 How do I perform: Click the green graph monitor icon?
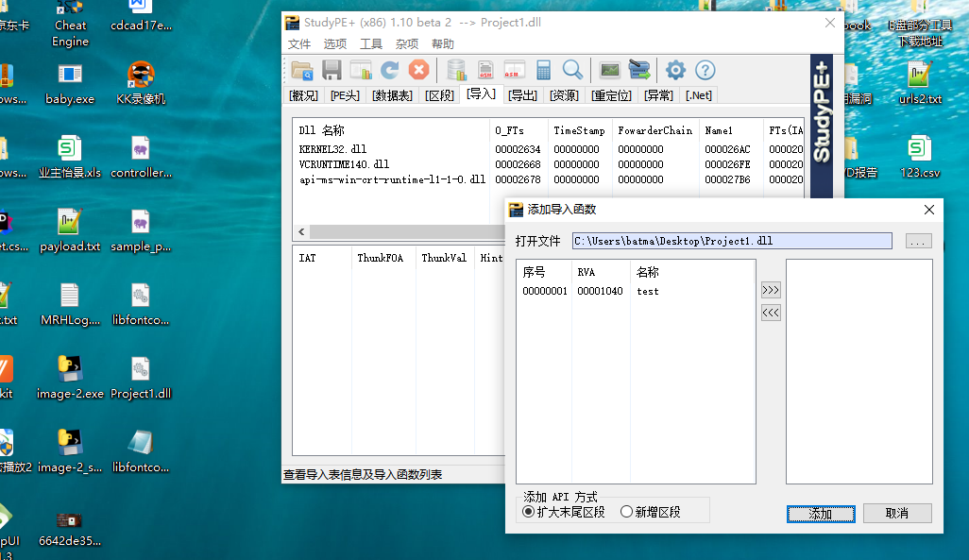[x=610, y=71]
